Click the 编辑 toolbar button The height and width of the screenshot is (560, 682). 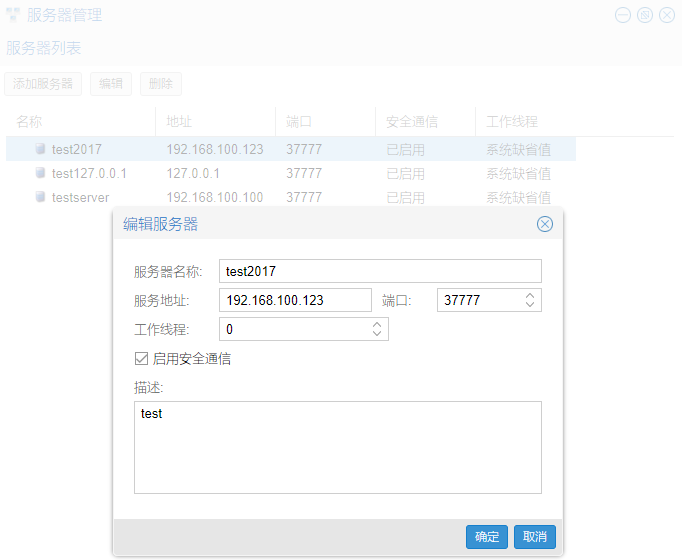111,84
